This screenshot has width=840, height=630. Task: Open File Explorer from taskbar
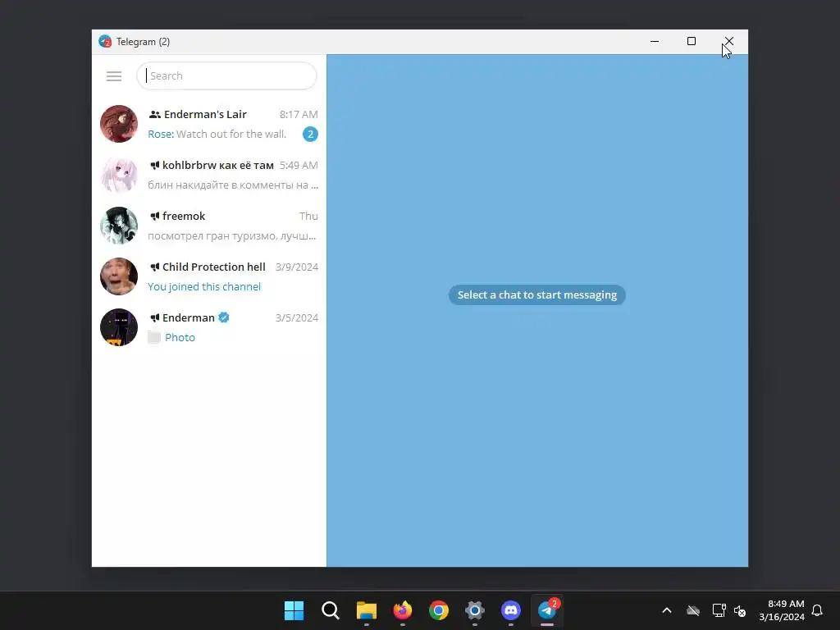(x=367, y=610)
